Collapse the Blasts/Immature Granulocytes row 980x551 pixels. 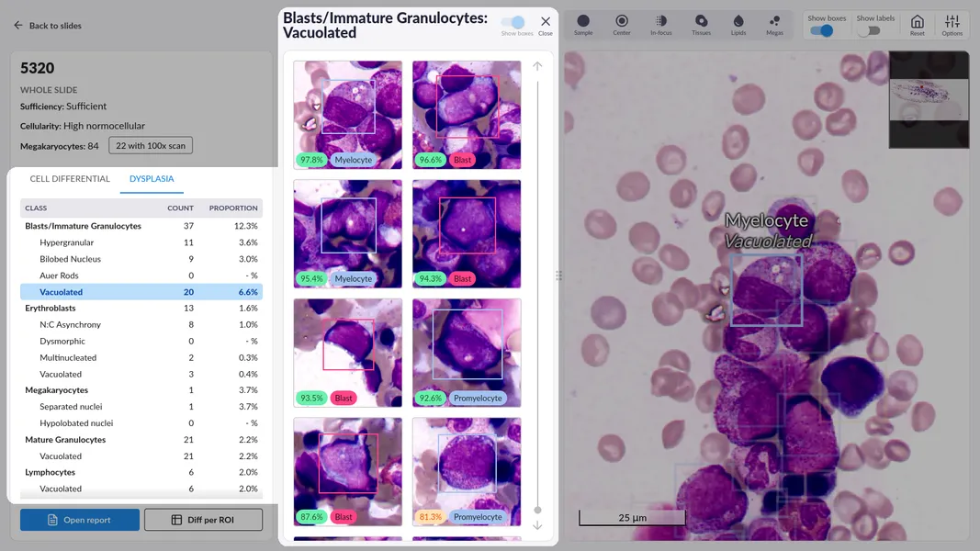click(83, 226)
